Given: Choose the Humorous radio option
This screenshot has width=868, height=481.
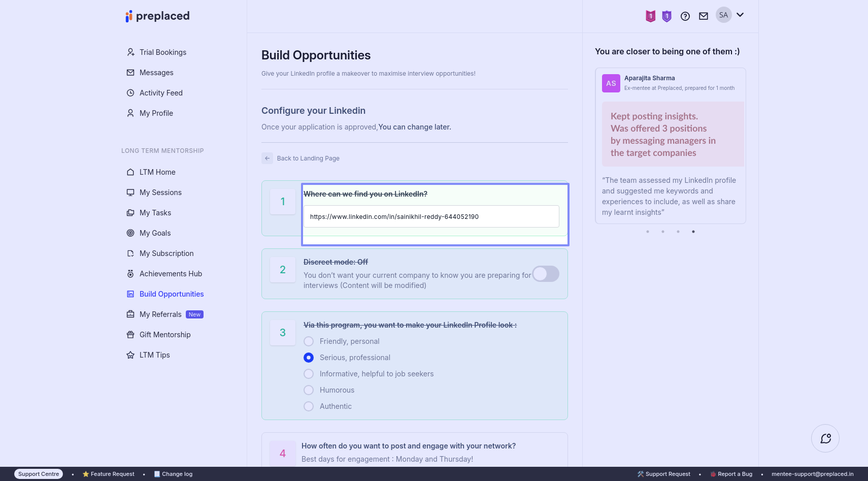Looking at the screenshot, I should 309,390.
